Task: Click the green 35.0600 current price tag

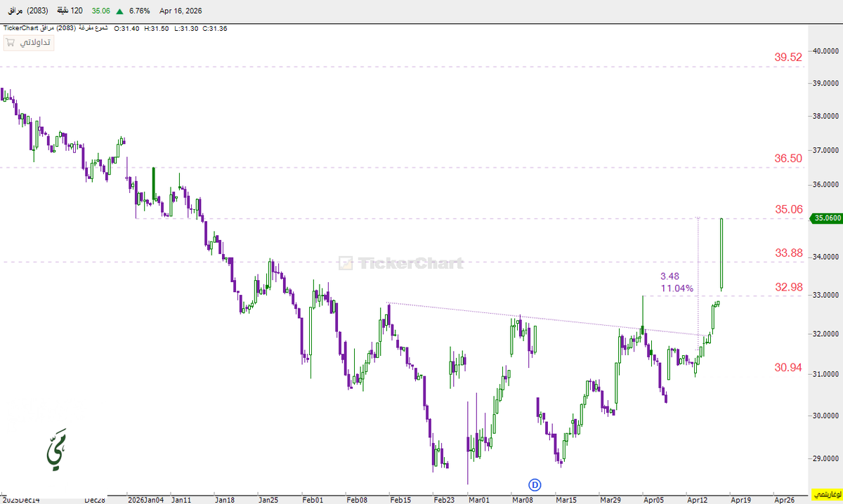Action: 827,218
